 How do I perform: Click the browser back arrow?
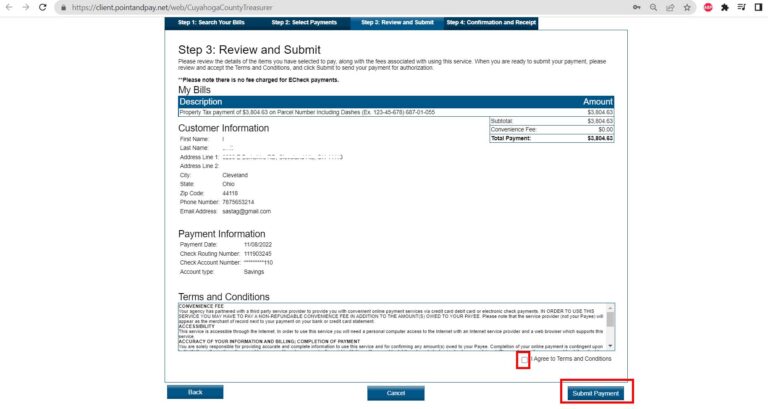9,7
